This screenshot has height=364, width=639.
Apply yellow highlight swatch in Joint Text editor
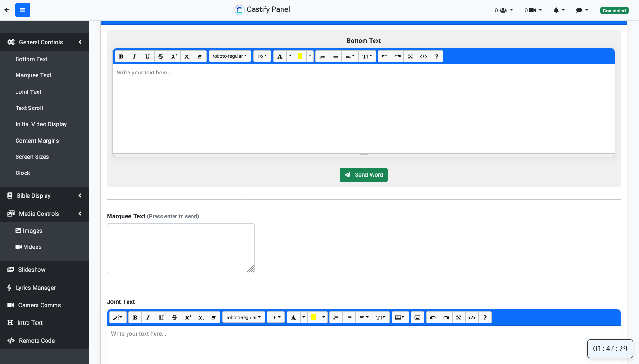pos(314,318)
